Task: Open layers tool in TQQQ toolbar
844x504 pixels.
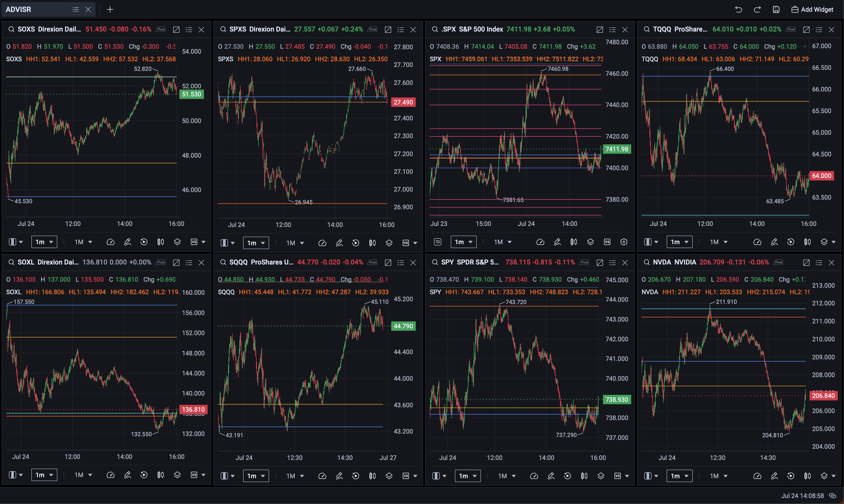Action: click(x=824, y=242)
